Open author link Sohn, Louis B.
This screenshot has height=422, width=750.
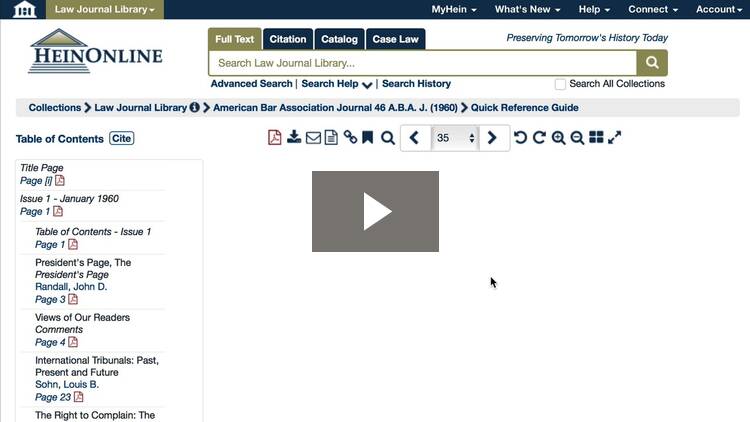point(67,384)
